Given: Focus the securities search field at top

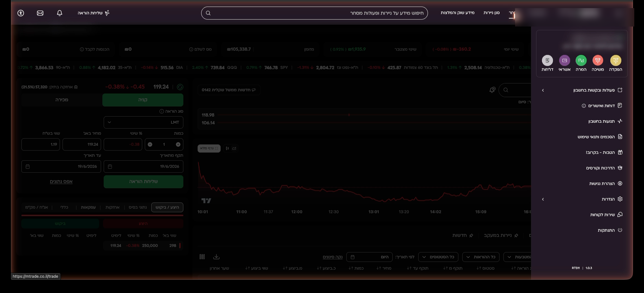Looking at the screenshot, I should coord(315,13).
